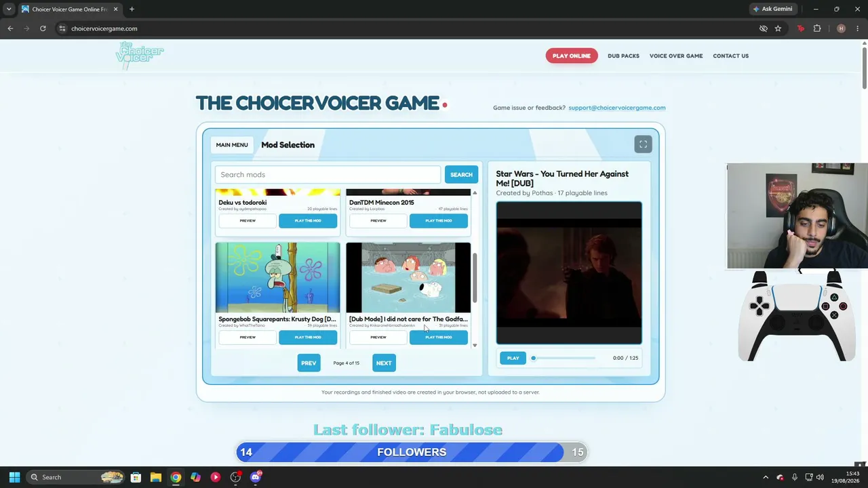Open the microphone tray icon

pos(794,477)
